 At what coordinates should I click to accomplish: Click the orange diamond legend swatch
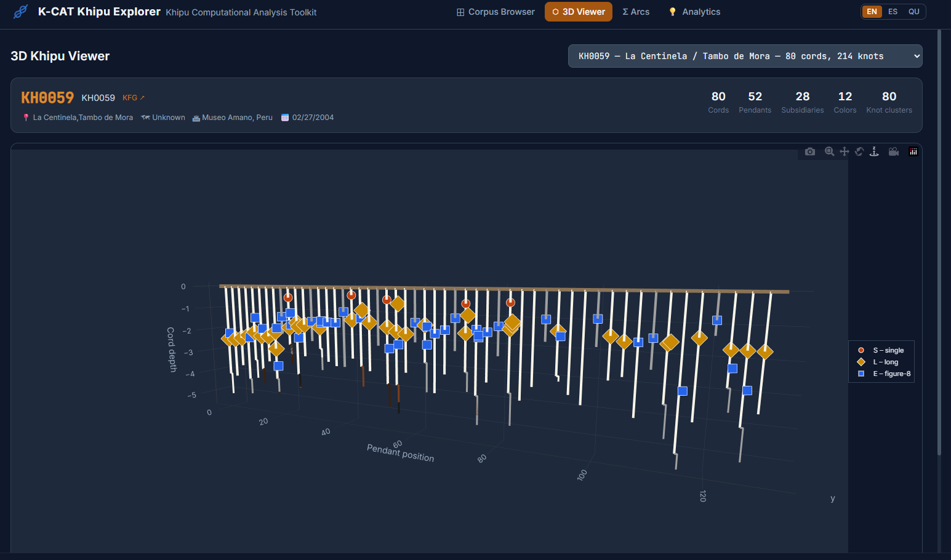click(861, 362)
